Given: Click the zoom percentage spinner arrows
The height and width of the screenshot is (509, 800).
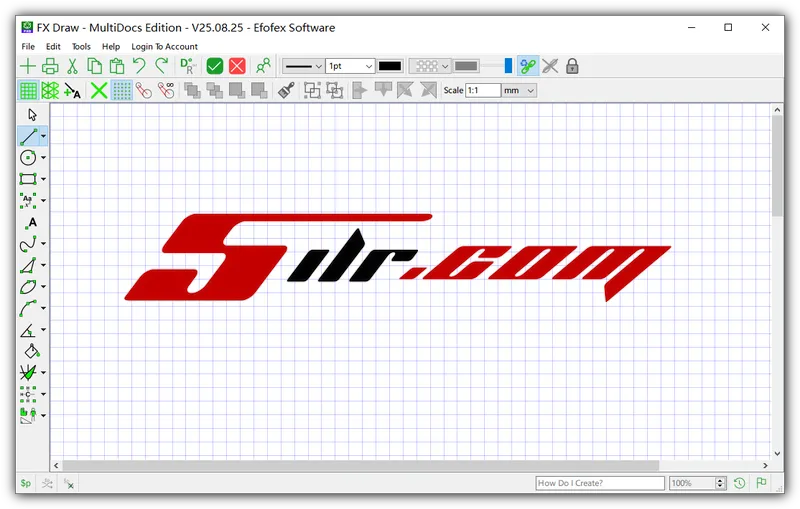Looking at the screenshot, I should [720, 483].
